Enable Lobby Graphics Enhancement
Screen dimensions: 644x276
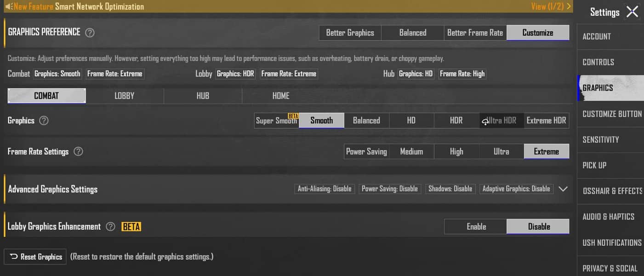(476, 226)
